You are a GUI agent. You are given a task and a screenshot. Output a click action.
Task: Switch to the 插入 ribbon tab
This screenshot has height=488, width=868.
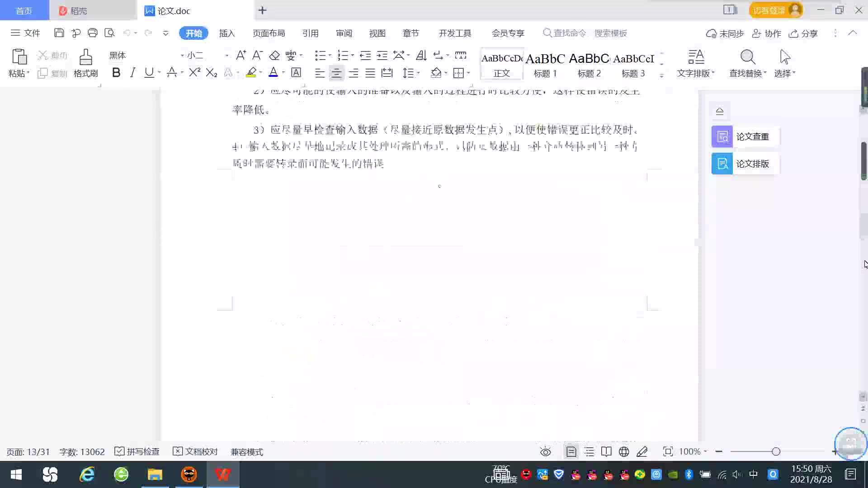(x=227, y=33)
